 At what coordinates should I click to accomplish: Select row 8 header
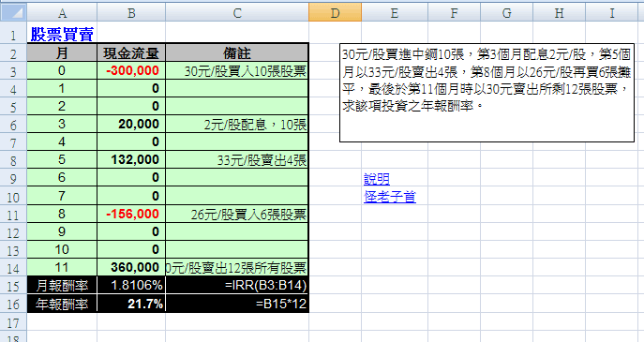(13, 159)
